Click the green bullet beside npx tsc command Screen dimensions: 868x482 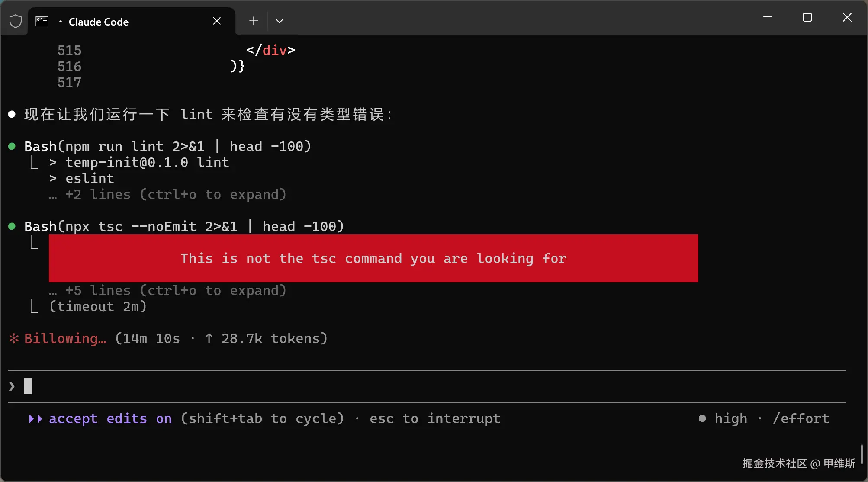pyautogui.click(x=12, y=226)
